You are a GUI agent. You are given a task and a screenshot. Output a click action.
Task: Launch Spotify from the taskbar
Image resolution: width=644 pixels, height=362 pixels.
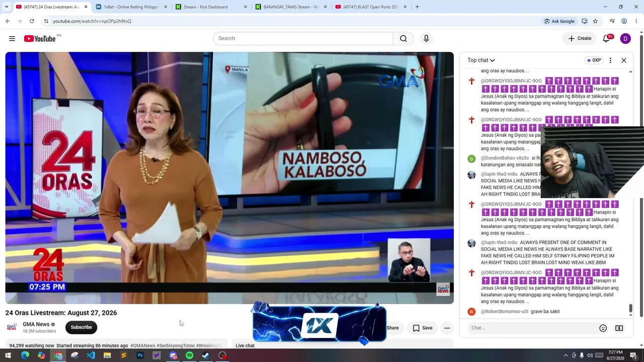(x=189, y=355)
